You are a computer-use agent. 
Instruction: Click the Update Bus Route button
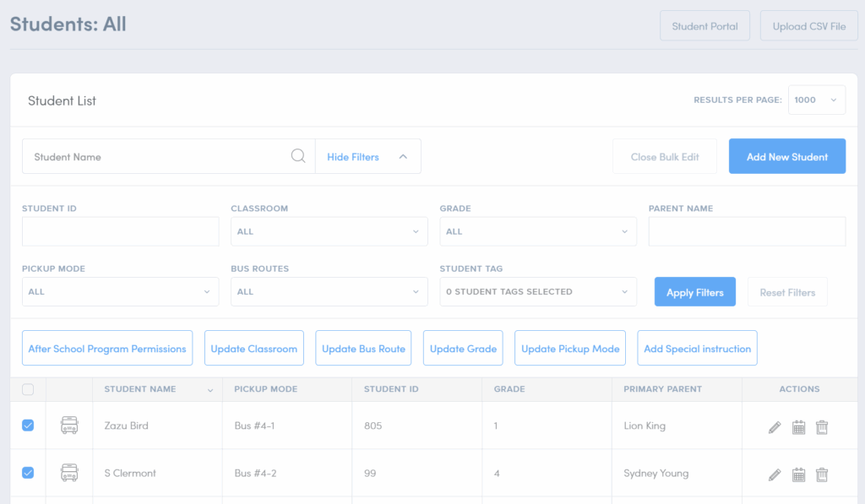point(363,348)
